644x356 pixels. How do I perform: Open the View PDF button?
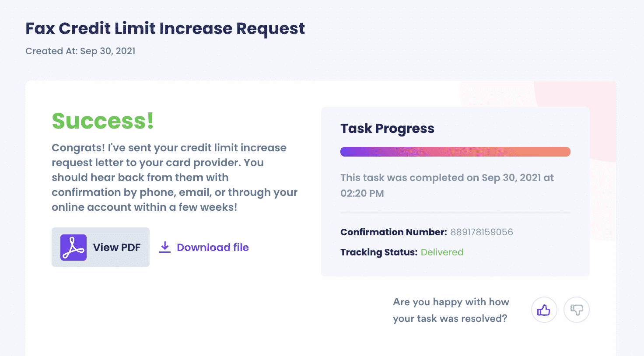coord(101,247)
